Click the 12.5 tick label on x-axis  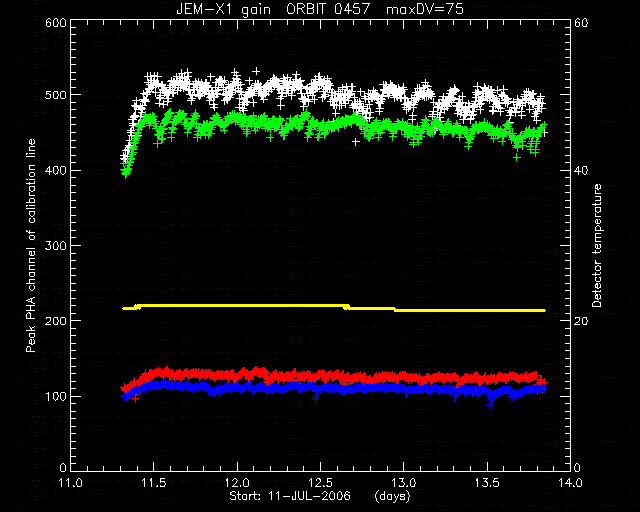(x=320, y=483)
